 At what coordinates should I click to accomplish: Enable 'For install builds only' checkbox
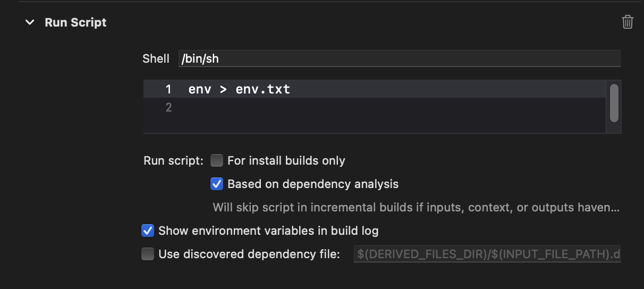click(217, 160)
